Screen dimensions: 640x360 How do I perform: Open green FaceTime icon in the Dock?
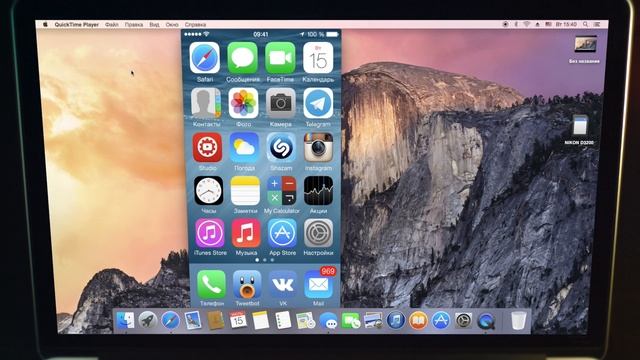pyautogui.click(x=351, y=320)
